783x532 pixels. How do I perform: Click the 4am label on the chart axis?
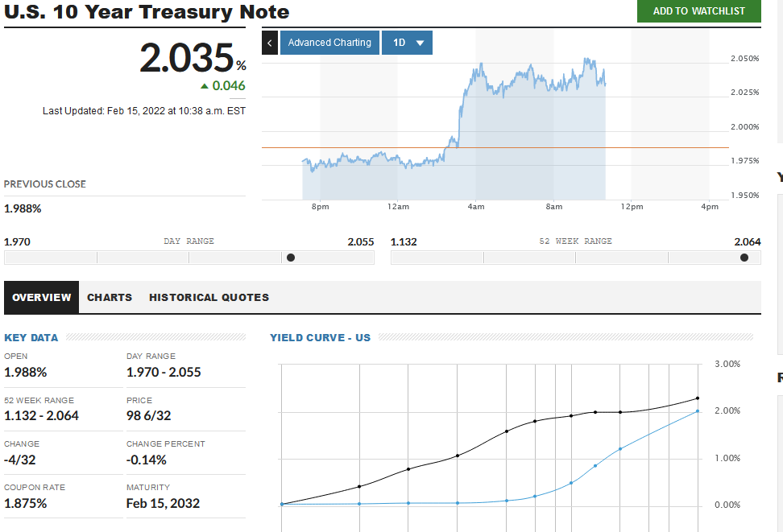[476, 207]
